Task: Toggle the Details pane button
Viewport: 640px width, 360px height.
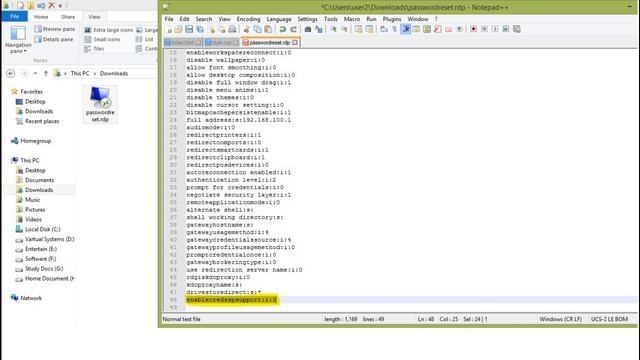Action: [x=54, y=39]
